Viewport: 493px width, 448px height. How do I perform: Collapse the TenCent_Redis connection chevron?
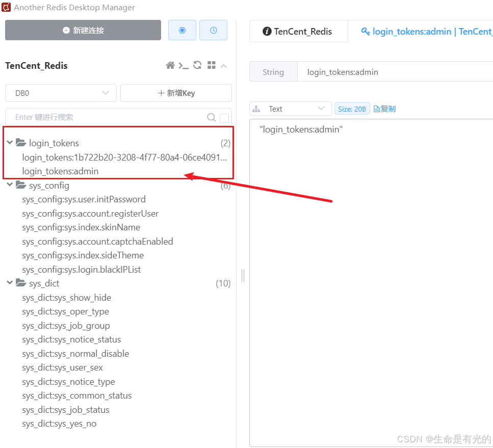coord(224,66)
